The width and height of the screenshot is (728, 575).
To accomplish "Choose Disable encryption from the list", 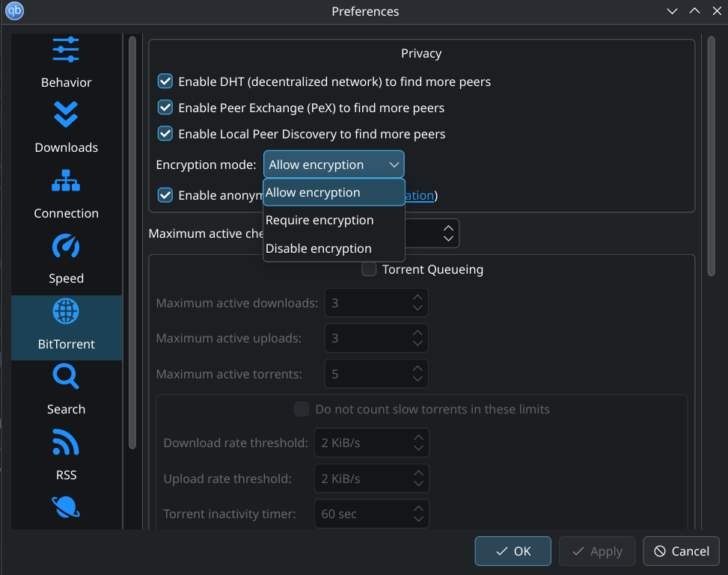I will click(334, 248).
